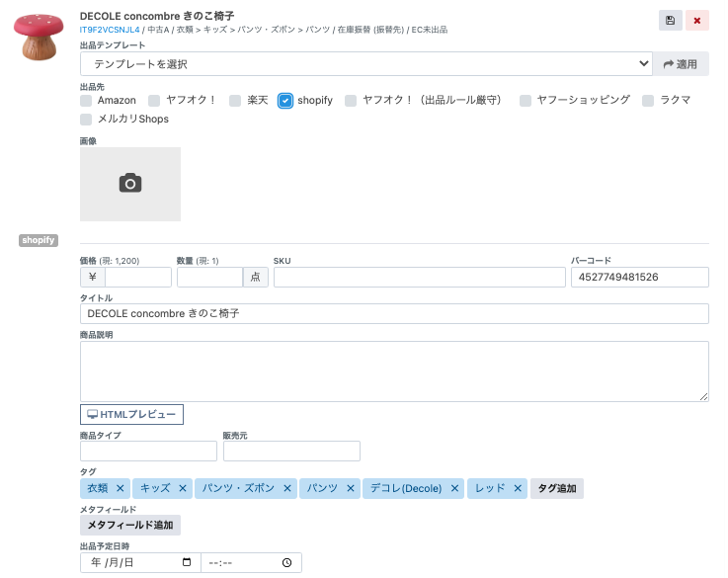Remove the レッド tag with its X

tap(518, 488)
